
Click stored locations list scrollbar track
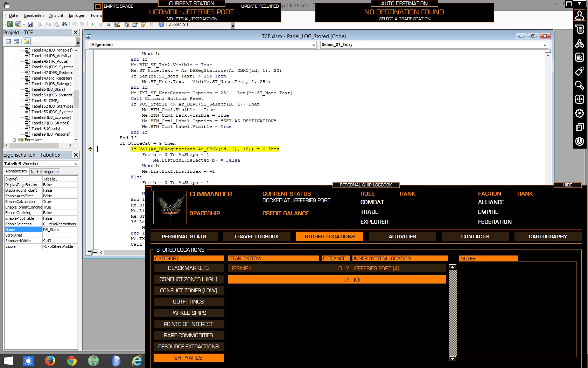coord(453,313)
